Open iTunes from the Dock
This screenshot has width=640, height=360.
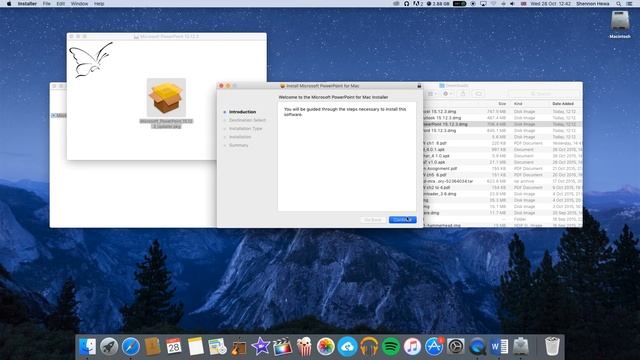412,347
